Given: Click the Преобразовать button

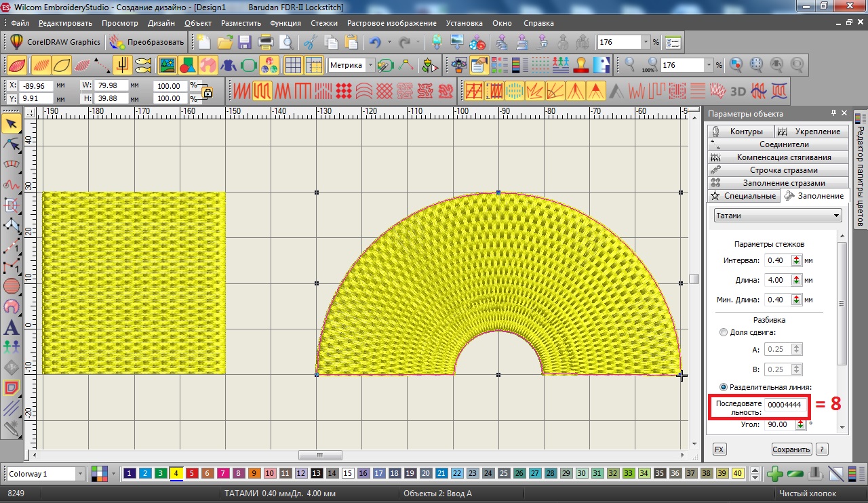Looking at the screenshot, I should (147, 42).
